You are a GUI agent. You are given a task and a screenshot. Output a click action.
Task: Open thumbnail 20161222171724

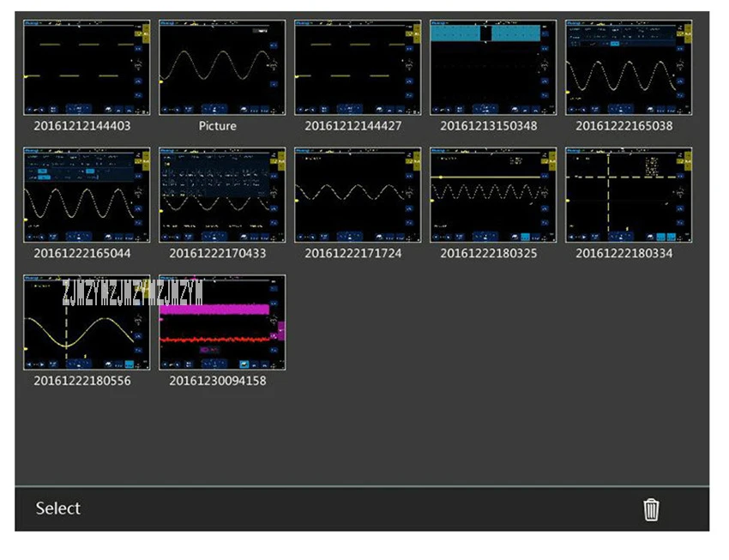358,195
